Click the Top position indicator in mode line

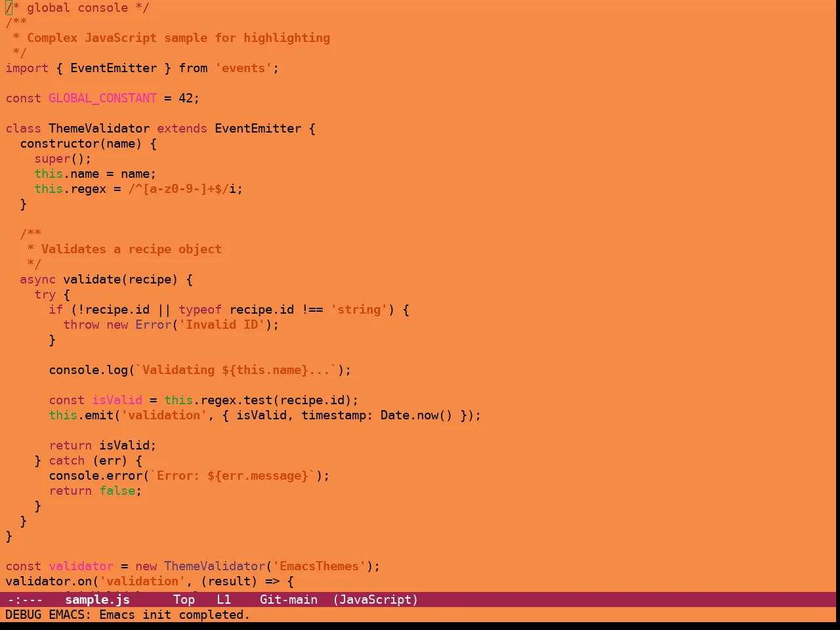(x=184, y=600)
